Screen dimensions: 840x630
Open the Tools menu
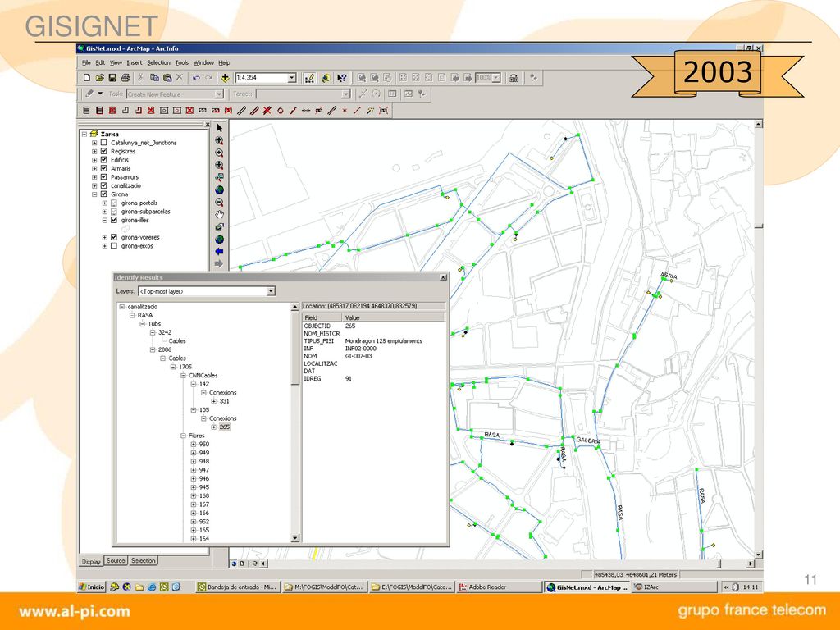[182, 62]
